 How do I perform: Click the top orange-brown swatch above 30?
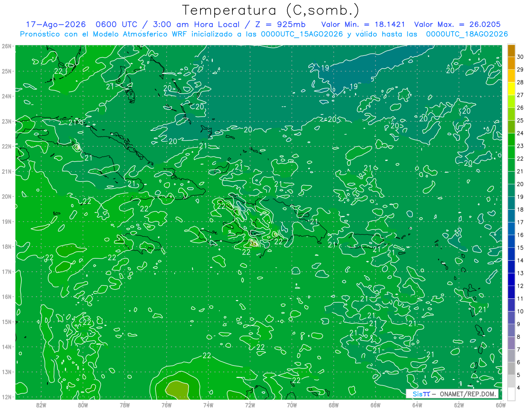(x=511, y=51)
